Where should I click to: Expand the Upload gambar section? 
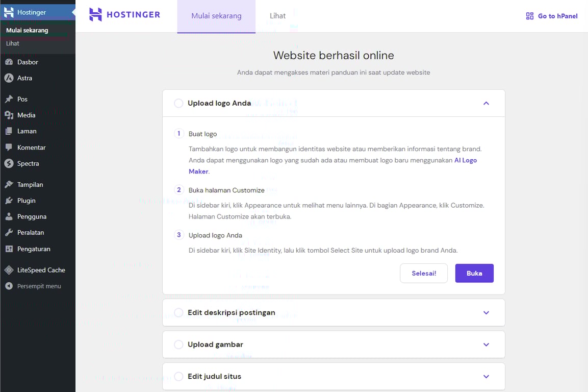pyautogui.click(x=486, y=345)
